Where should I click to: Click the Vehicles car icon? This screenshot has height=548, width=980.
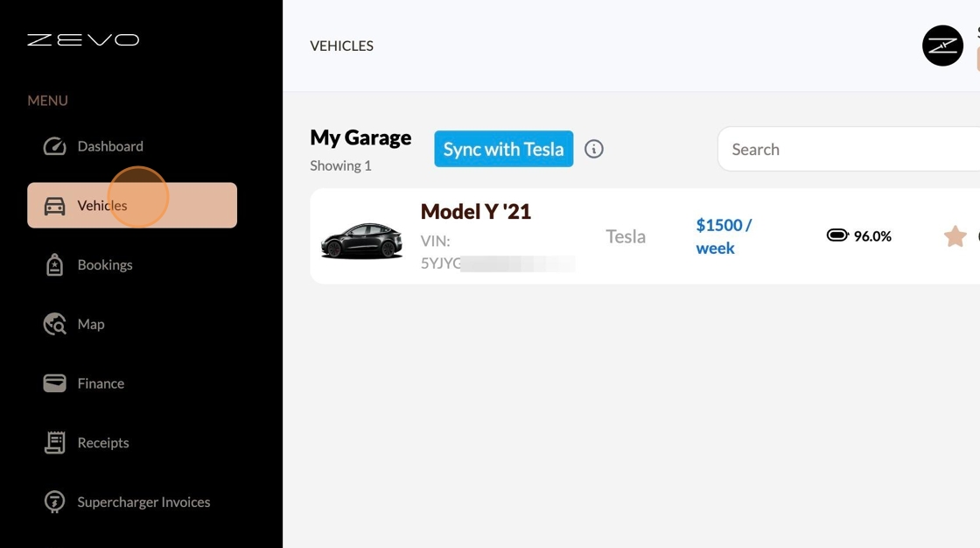54,206
